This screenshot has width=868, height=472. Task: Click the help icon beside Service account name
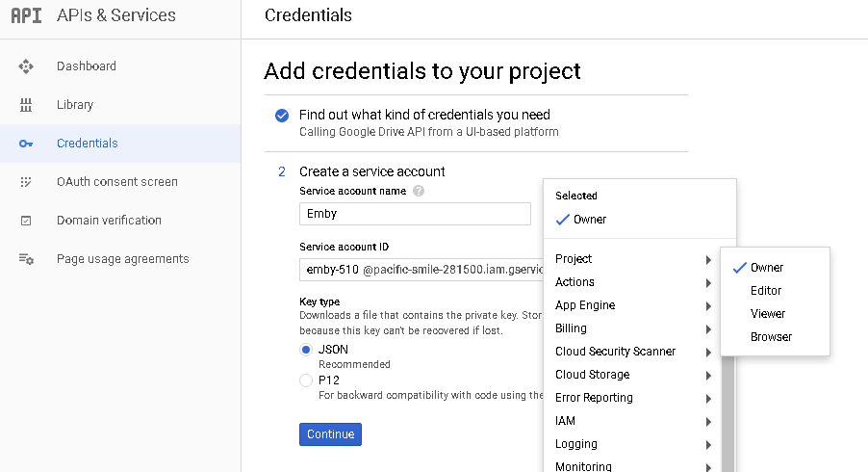tap(419, 191)
